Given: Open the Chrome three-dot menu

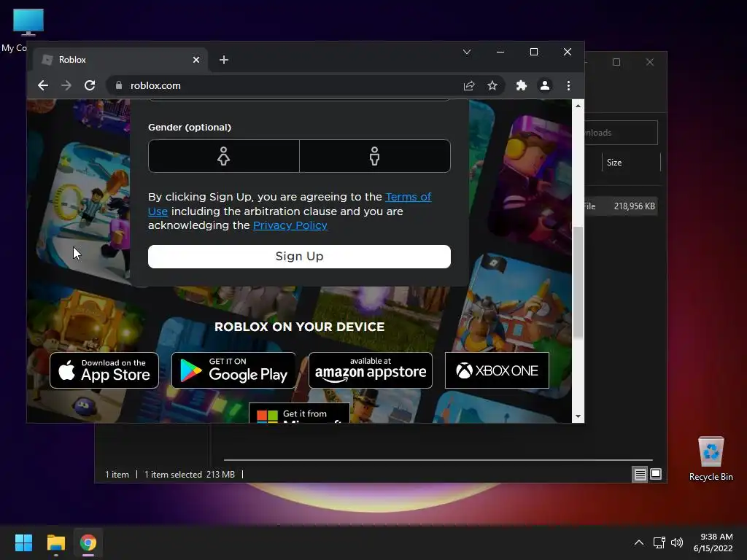Looking at the screenshot, I should click(568, 86).
